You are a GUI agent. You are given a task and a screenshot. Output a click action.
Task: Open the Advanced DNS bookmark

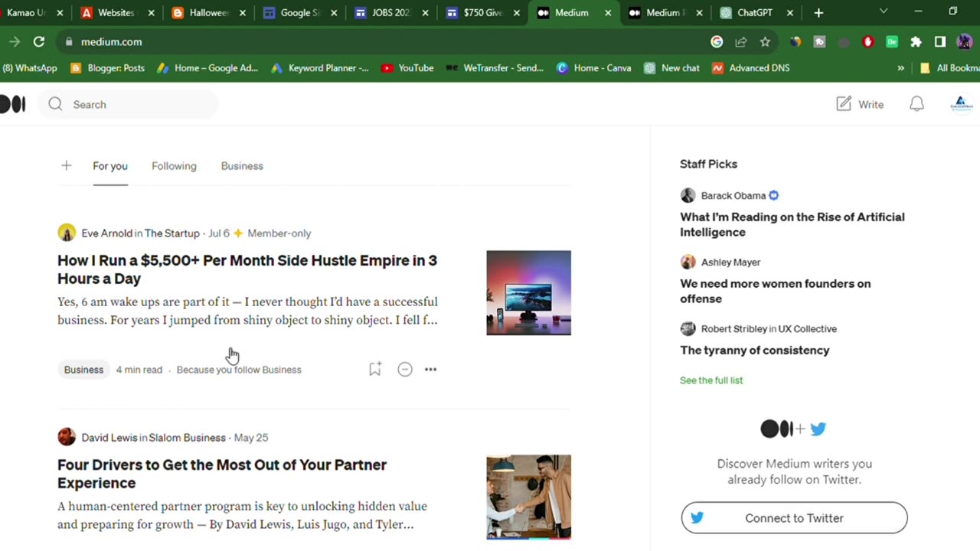pyautogui.click(x=750, y=68)
